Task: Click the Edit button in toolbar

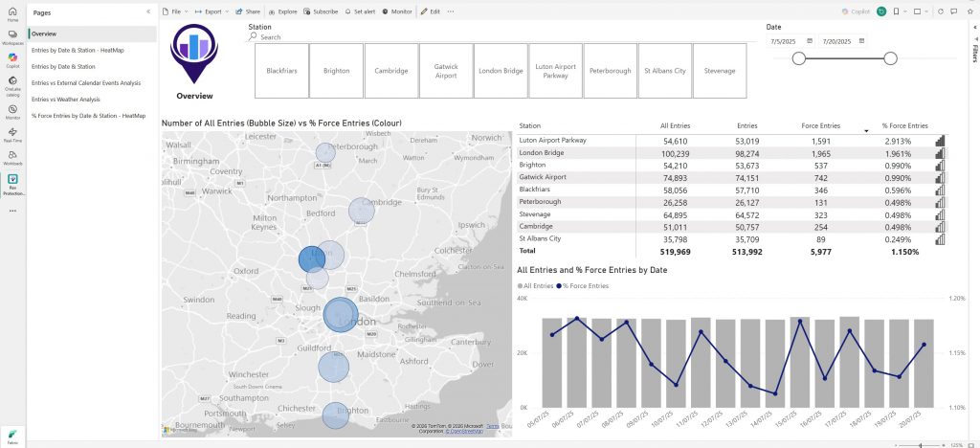Action: click(x=430, y=11)
